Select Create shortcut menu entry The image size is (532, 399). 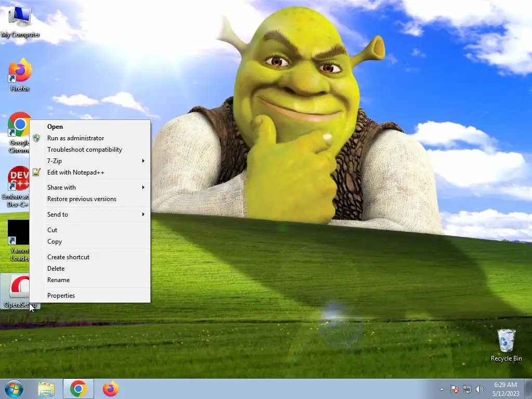point(90,257)
